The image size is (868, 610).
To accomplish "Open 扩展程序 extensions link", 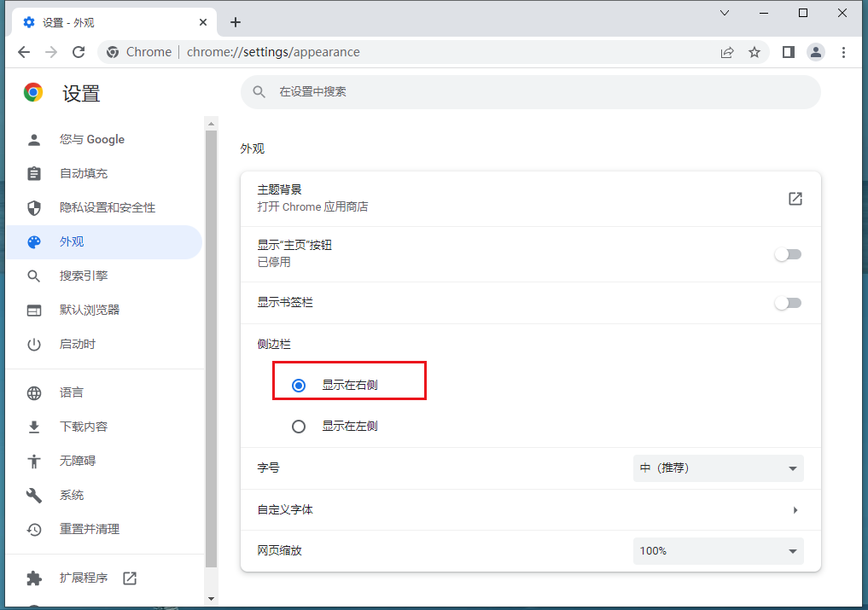I will pyautogui.click(x=84, y=578).
